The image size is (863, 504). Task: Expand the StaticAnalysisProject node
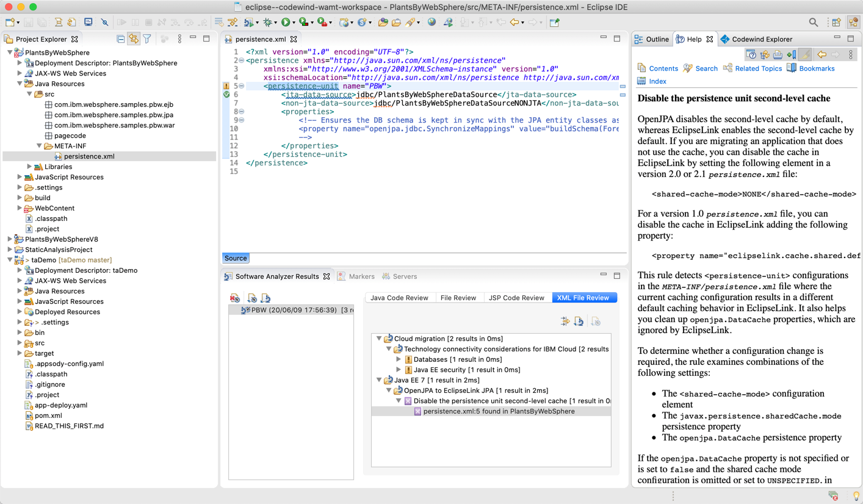click(x=10, y=250)
